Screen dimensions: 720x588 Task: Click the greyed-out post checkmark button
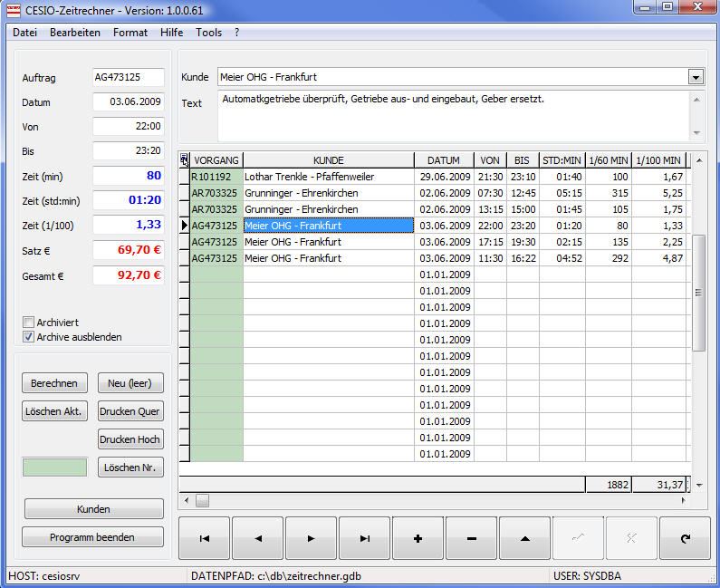tap(578, 538)
